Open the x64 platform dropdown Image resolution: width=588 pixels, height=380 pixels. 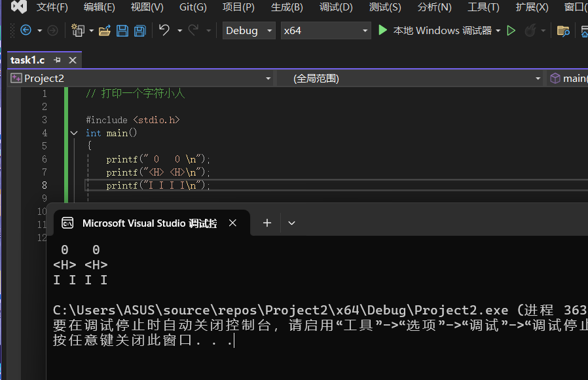[x=326, y=31]
